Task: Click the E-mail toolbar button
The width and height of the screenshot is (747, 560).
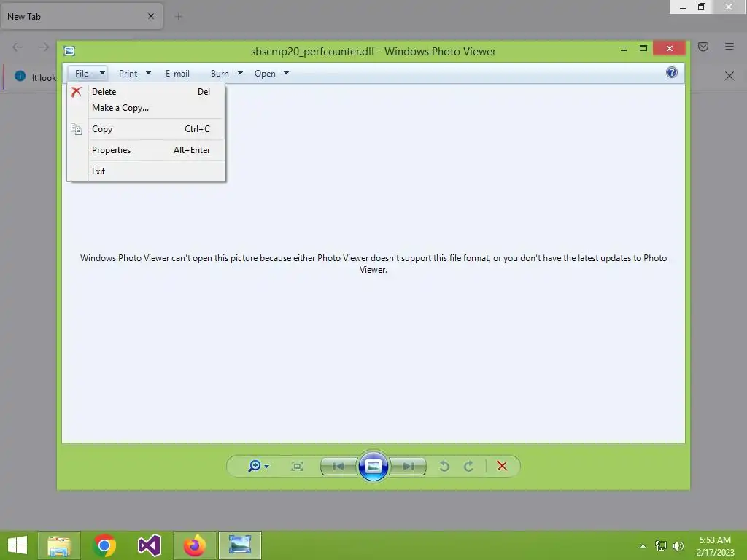Action: (177, 74)
